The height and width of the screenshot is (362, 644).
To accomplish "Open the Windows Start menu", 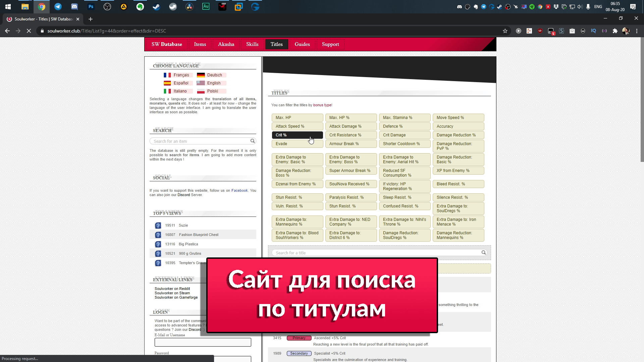I will (8, 6).
